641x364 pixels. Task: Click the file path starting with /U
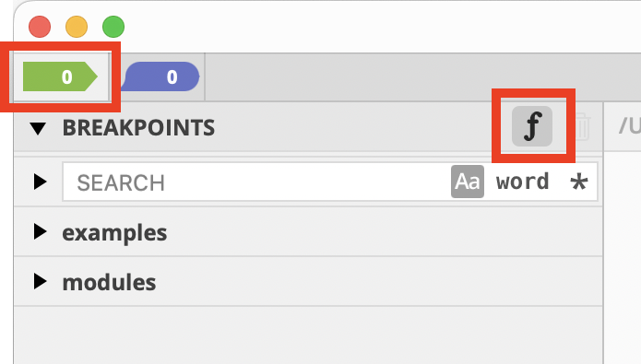pyautogui.click(x=630, y=126)
